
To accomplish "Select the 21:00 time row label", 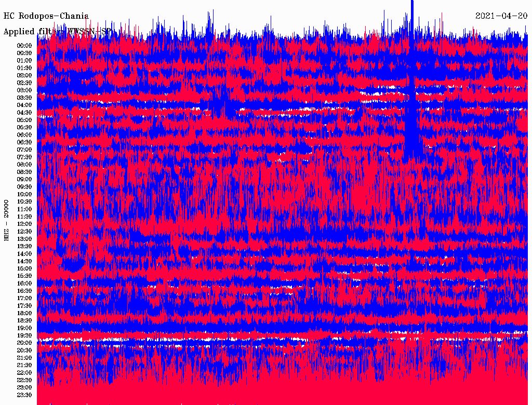I will (x=24, y=358).
